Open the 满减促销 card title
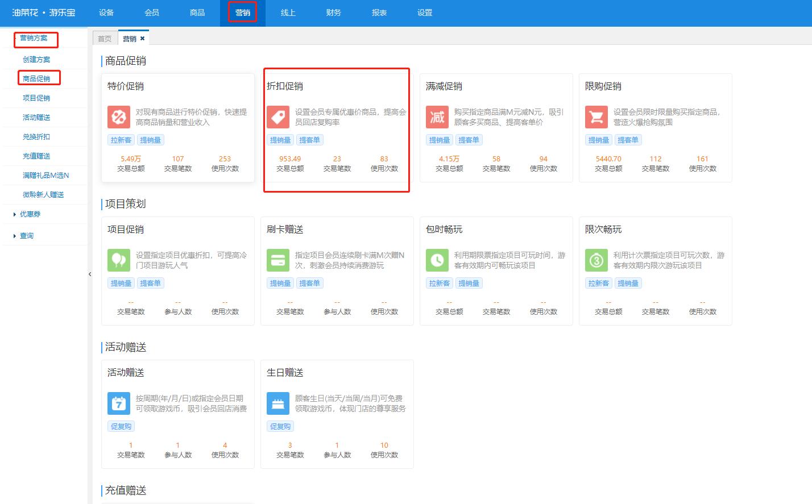812x504 pixels. coord(444,86)
